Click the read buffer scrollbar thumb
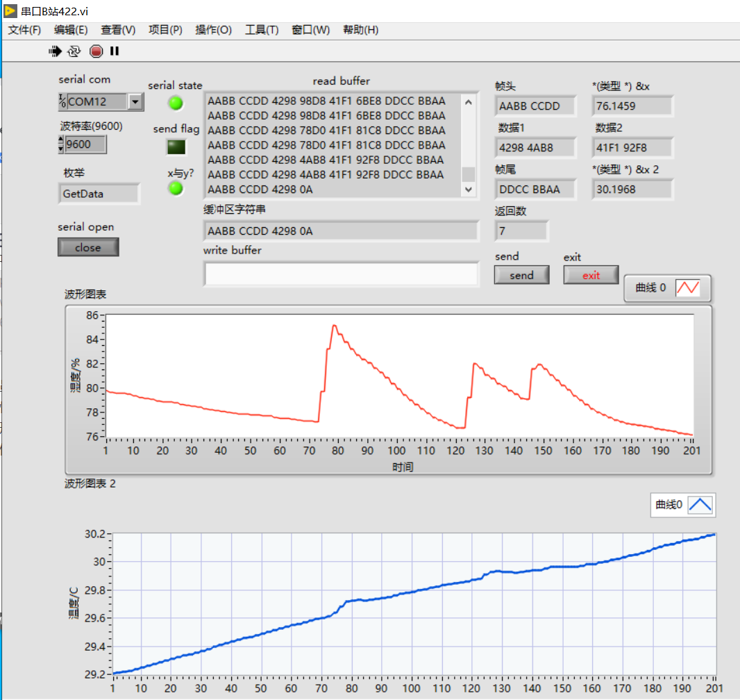 pyautogui.click(x=468, y=174)
